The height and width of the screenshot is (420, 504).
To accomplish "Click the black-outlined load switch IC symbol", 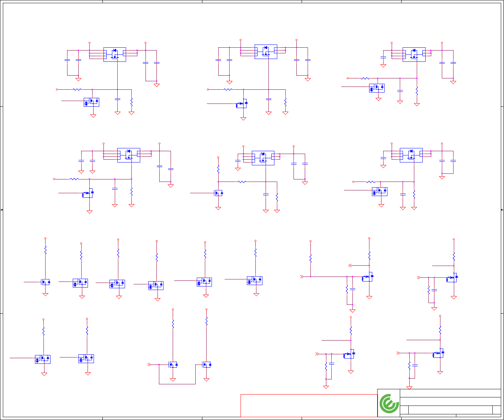I will tap(263, 158).
